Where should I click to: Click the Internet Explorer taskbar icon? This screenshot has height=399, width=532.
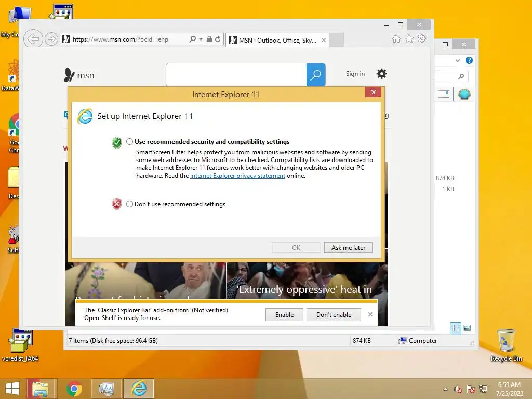click(x=139, y=389)
